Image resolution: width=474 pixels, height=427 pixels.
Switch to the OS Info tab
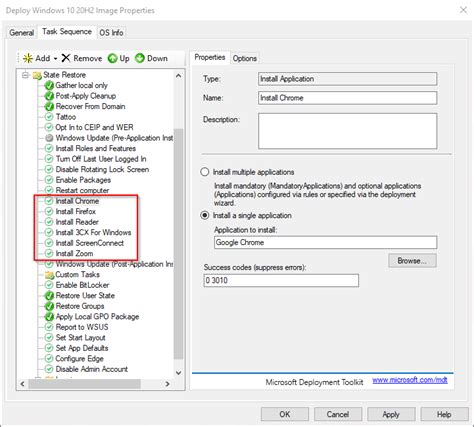tap(111, 33)
